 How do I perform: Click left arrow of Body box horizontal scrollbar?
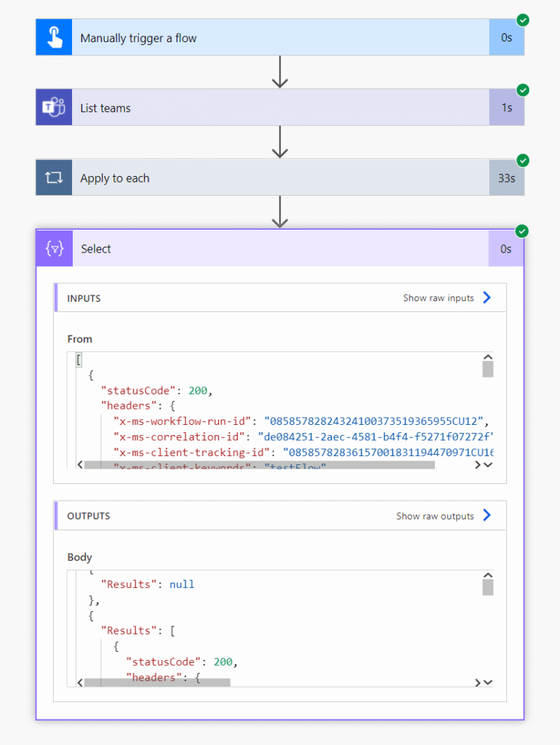(80, 682)
